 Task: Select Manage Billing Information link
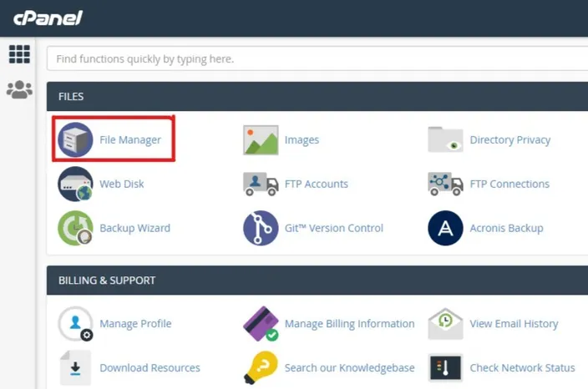click(x=349, y=323)
